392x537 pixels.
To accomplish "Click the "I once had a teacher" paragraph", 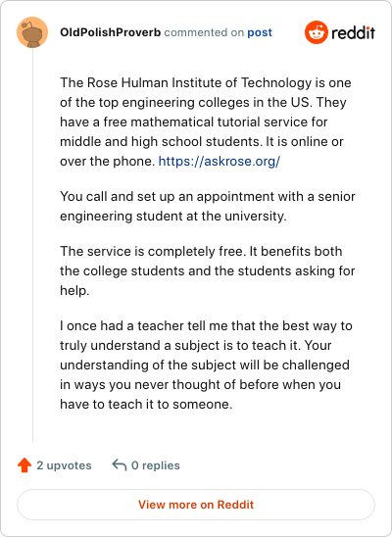I will [206, 365].
